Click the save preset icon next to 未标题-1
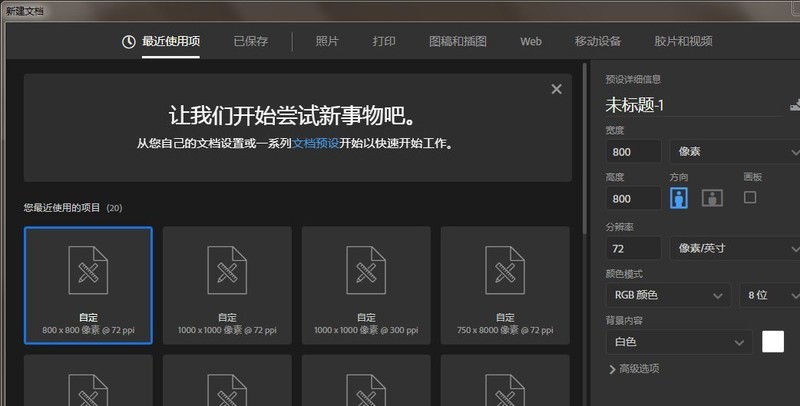This screenshot has width=800, height=406. pyautogui.click(x=795, y=104)
